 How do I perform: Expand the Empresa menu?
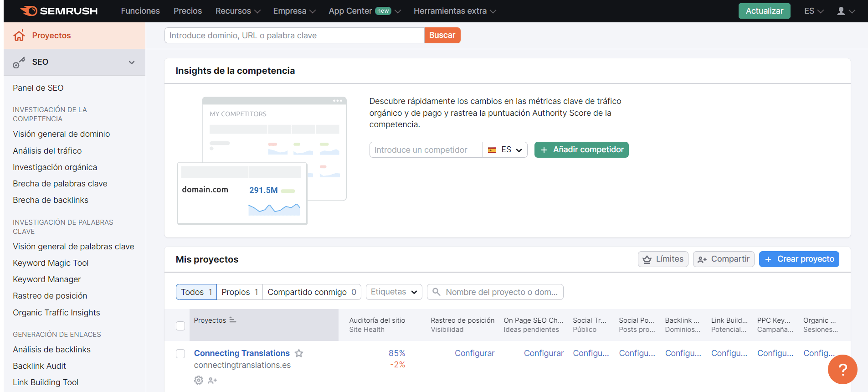point(294,11)
